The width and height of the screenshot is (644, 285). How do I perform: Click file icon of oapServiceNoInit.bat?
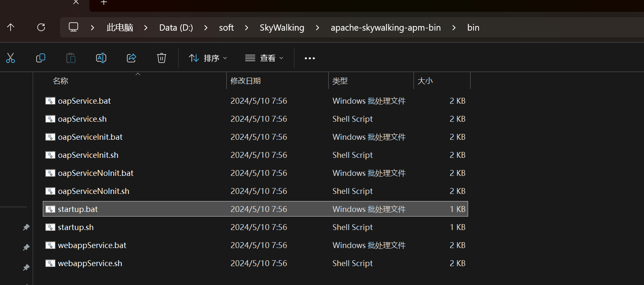pos(50,173)
